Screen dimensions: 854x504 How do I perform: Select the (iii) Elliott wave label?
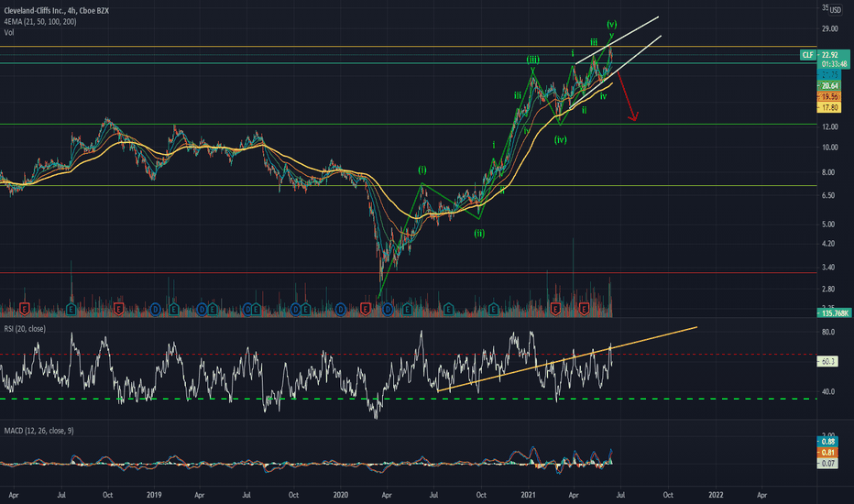532,59
